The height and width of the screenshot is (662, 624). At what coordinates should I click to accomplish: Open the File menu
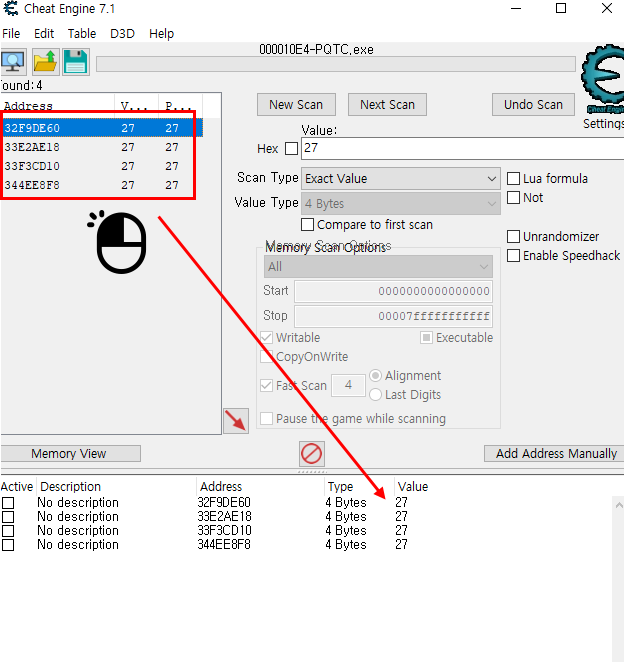pos(11,33)
